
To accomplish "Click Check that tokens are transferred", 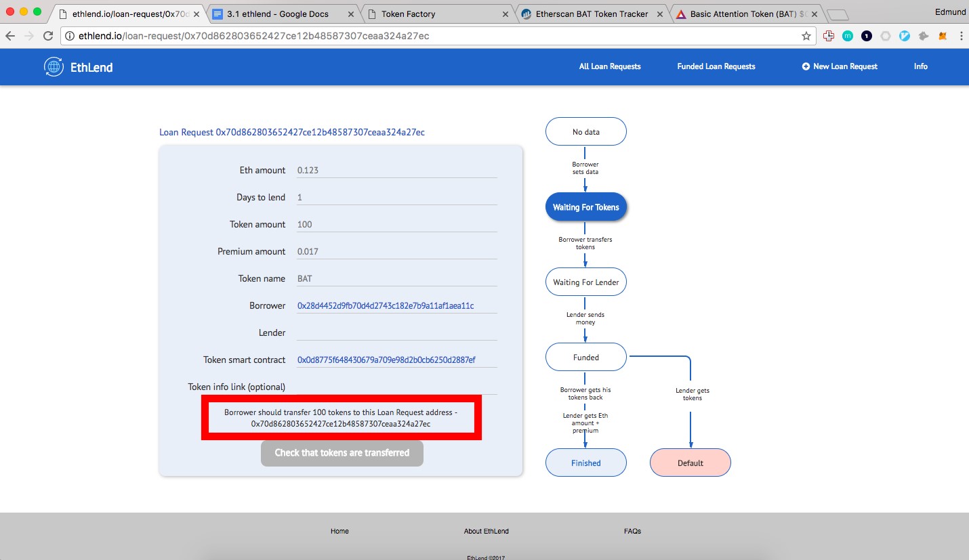I will 342,453.
